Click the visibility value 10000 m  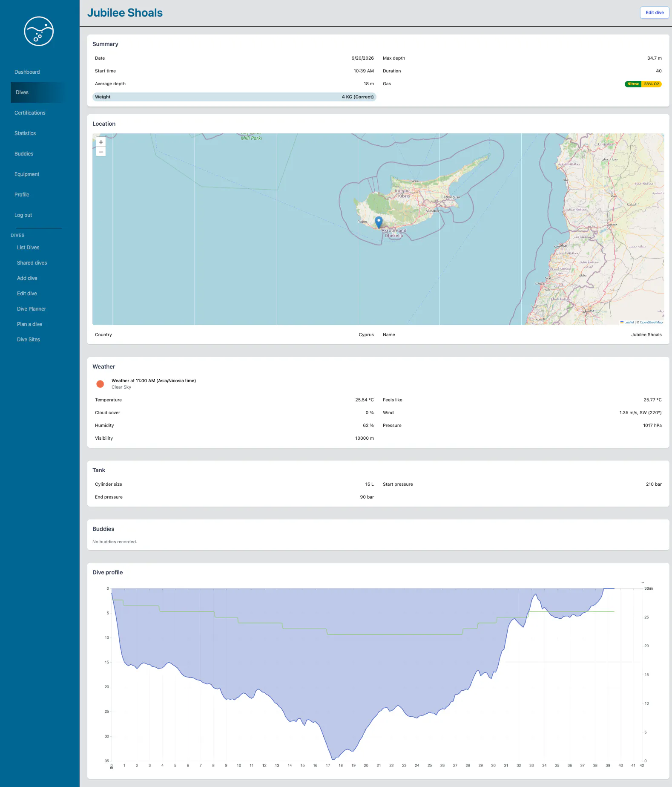[x=365, y=438]
